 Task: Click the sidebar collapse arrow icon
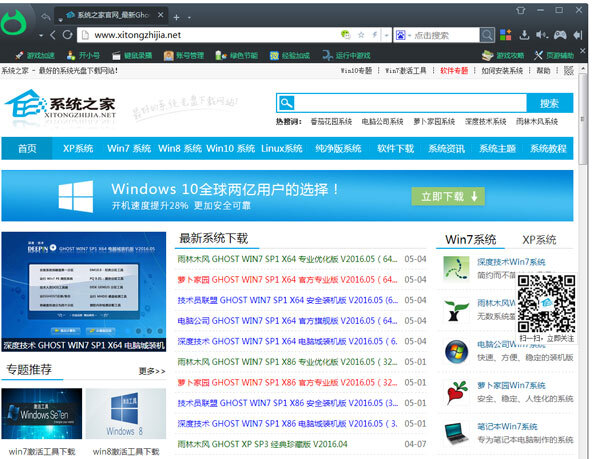(578, 35)
